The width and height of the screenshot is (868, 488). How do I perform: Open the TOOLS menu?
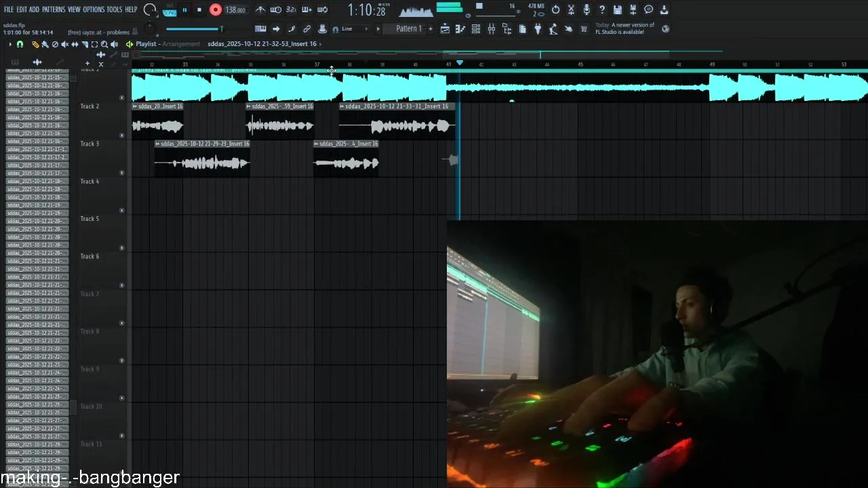[115, 9]
